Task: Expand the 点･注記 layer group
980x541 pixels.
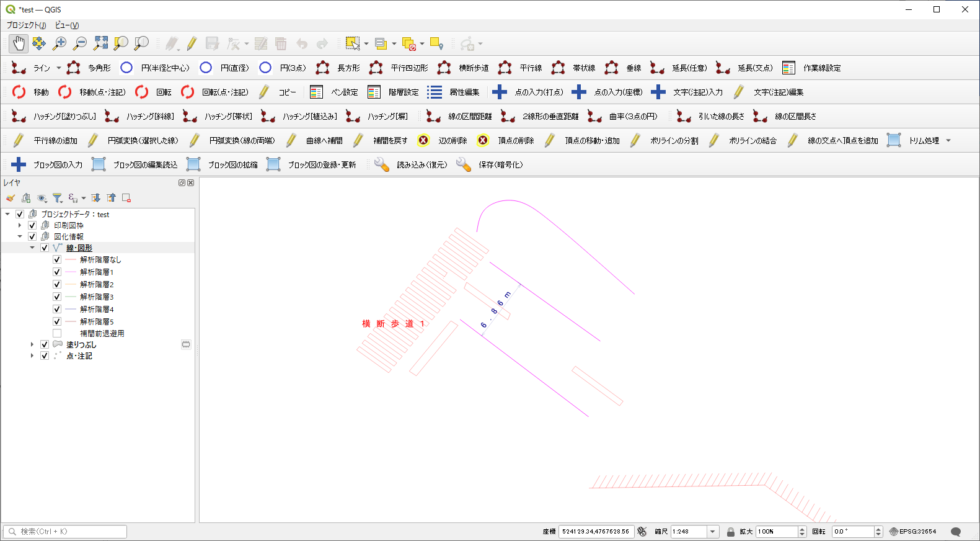Action: pyautogui.click(x=32, y=355)
